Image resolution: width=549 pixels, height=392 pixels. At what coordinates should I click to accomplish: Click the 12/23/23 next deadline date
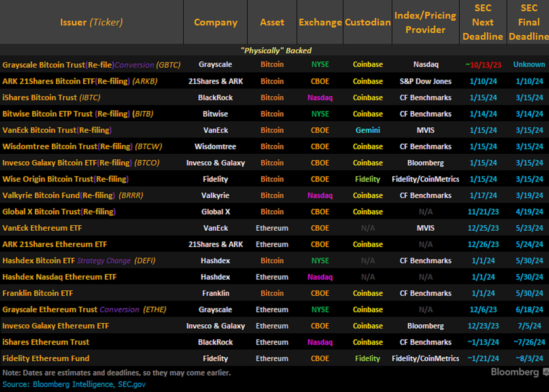(x=483, y=326)
